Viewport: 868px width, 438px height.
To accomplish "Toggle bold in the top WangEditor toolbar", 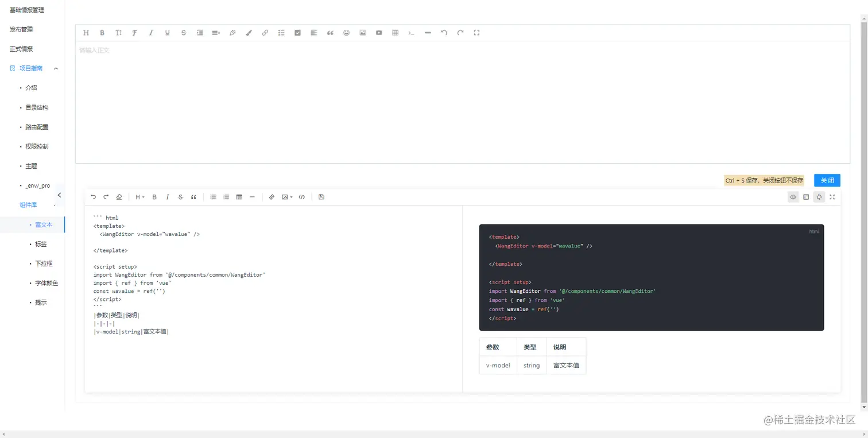I will point(102,33).
